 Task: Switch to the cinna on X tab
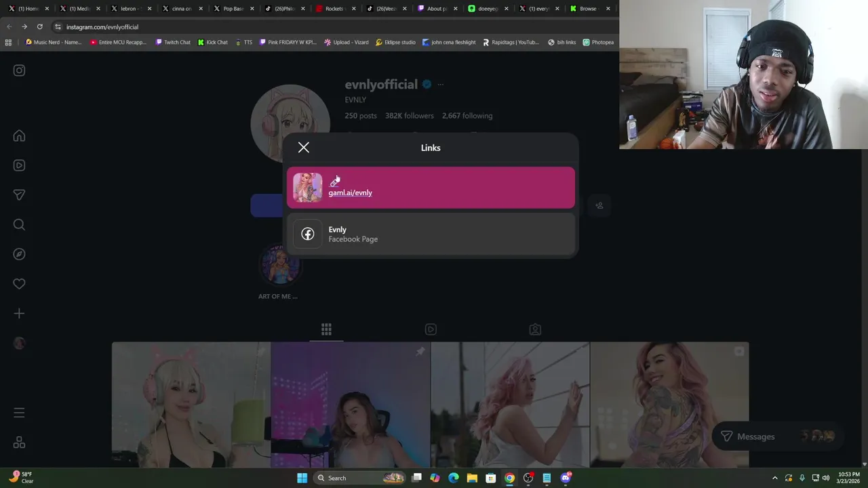pyautogui.click(x=182, y=9)
